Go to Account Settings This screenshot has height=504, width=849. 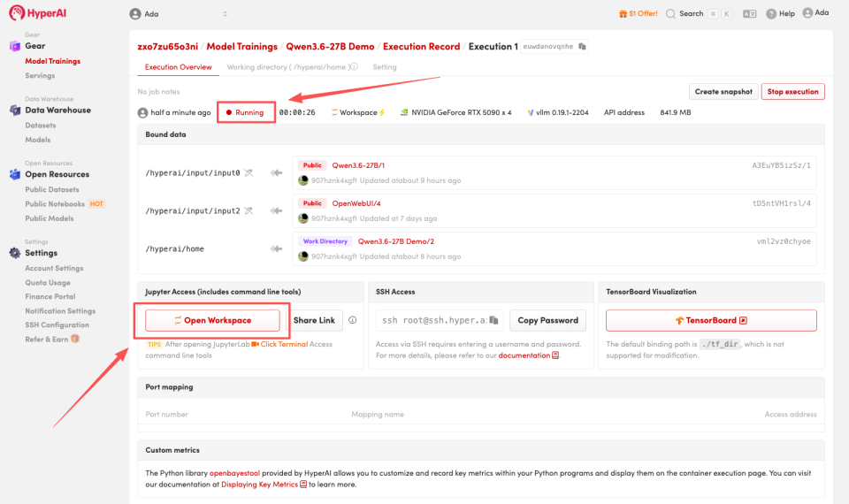click(x=54, y=268)
